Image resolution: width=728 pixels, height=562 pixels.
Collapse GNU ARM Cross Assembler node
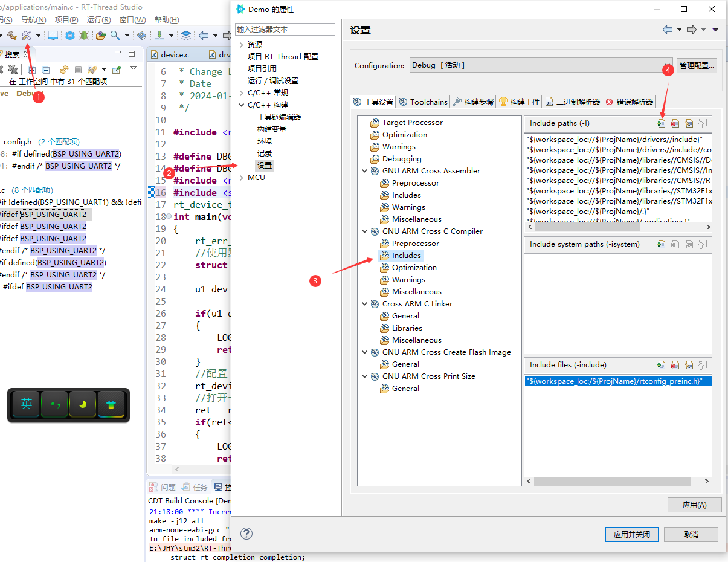click(365, 171)
